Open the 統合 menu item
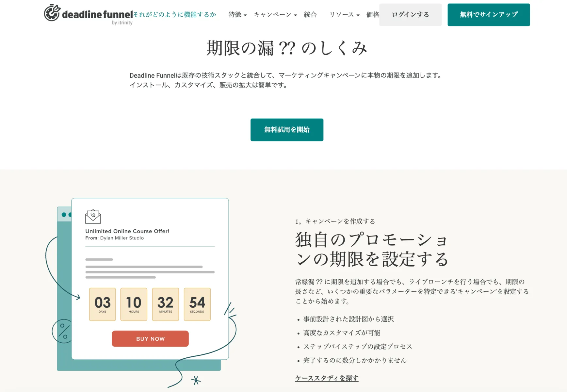 [310, 15]
